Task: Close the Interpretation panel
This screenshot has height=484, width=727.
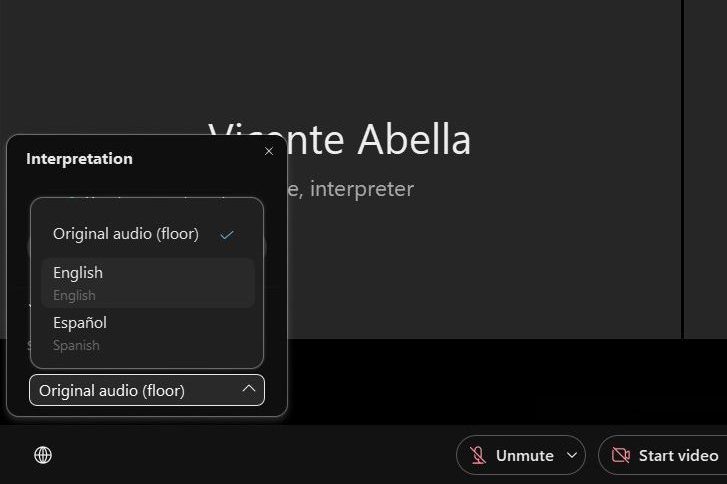Action: [268, 151]
